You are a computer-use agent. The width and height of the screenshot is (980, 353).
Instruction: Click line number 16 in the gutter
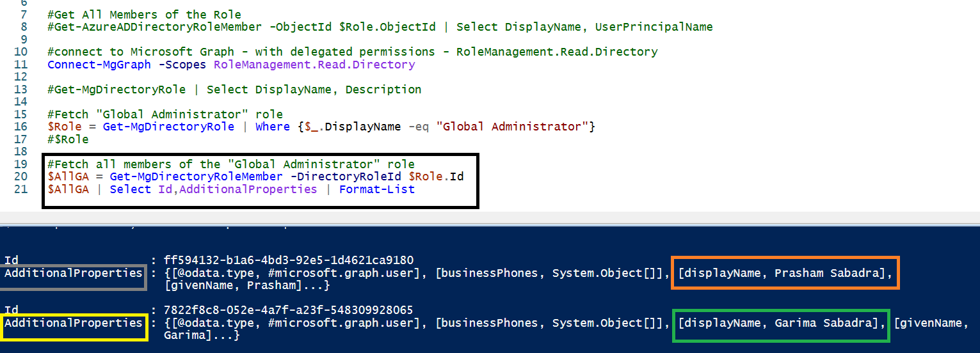(20, 127)
